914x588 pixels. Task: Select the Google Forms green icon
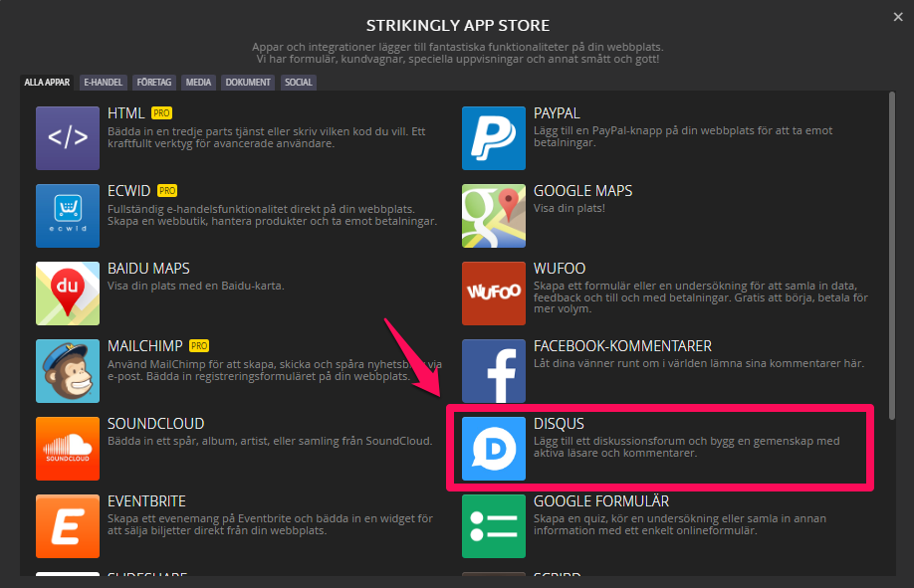tap(494, 525)
